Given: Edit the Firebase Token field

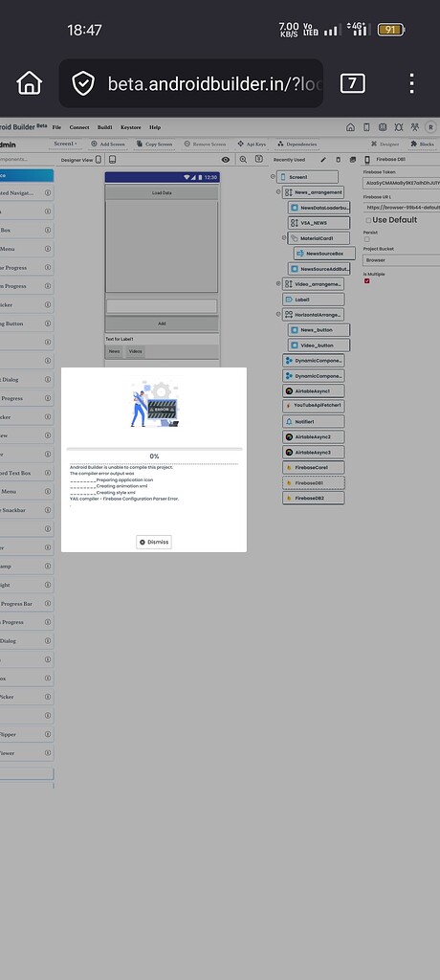Looking at the screenshot, I should tap(401, 183).
